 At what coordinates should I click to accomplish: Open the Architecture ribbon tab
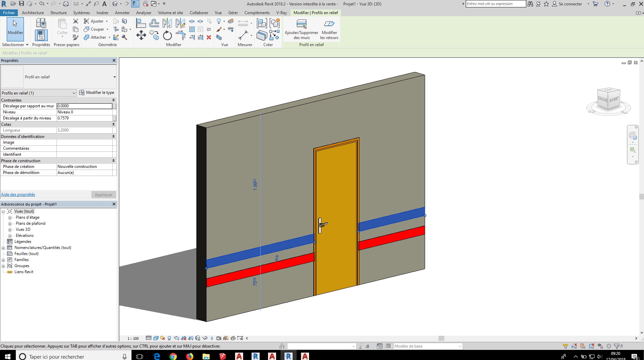point(33,13)
